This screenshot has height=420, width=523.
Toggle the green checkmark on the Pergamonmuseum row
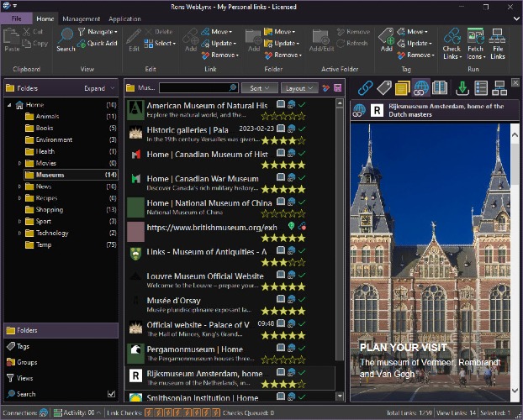coord(302,349)
